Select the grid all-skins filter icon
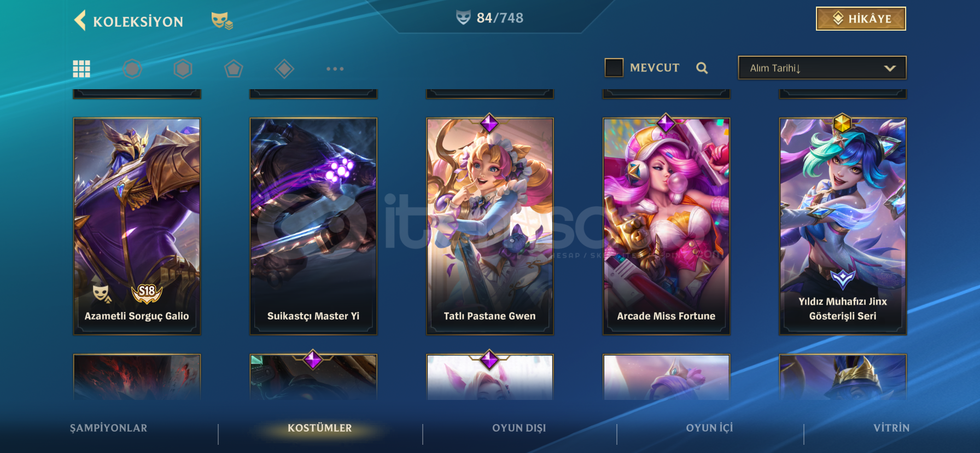980x453 pixels. [81, 69]
